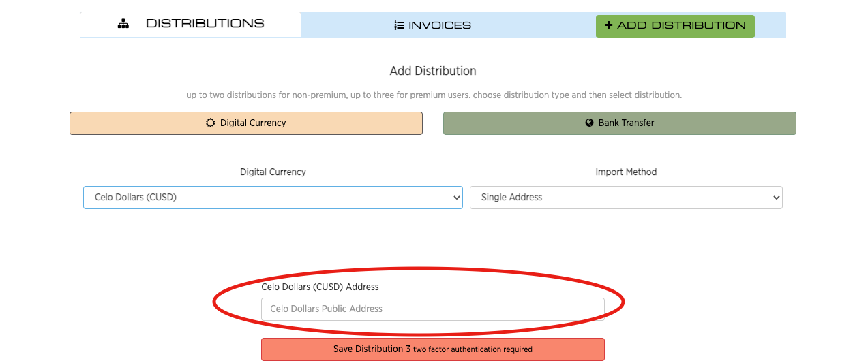Screen dimensions: 868x361
Task: Click the plus icon on Add Distribution
Action: pos(609,25)
